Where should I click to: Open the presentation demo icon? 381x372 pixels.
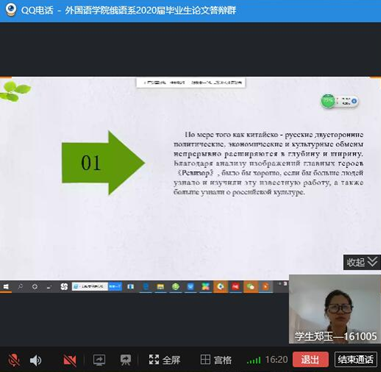pos(125,360)
